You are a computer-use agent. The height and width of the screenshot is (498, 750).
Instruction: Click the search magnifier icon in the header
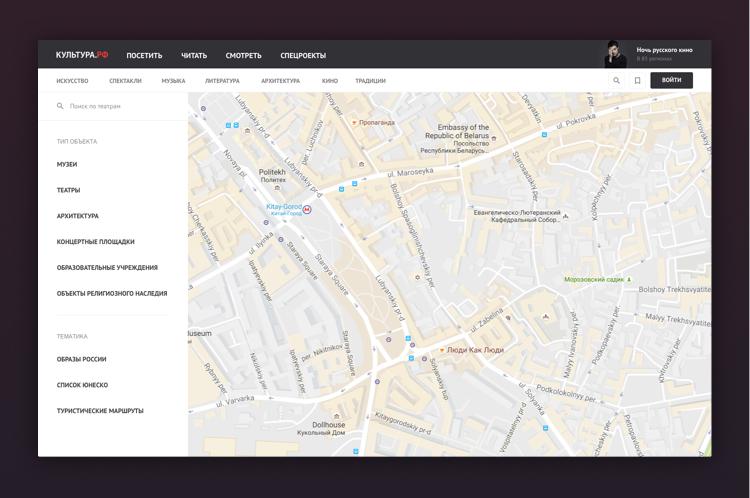[x=616, y=81]
